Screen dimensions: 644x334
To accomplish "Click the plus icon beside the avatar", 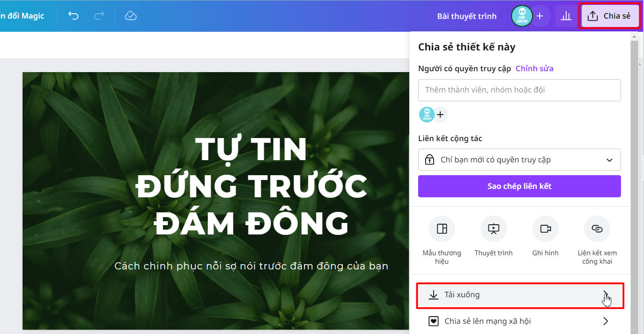I will tap(540, 15).
